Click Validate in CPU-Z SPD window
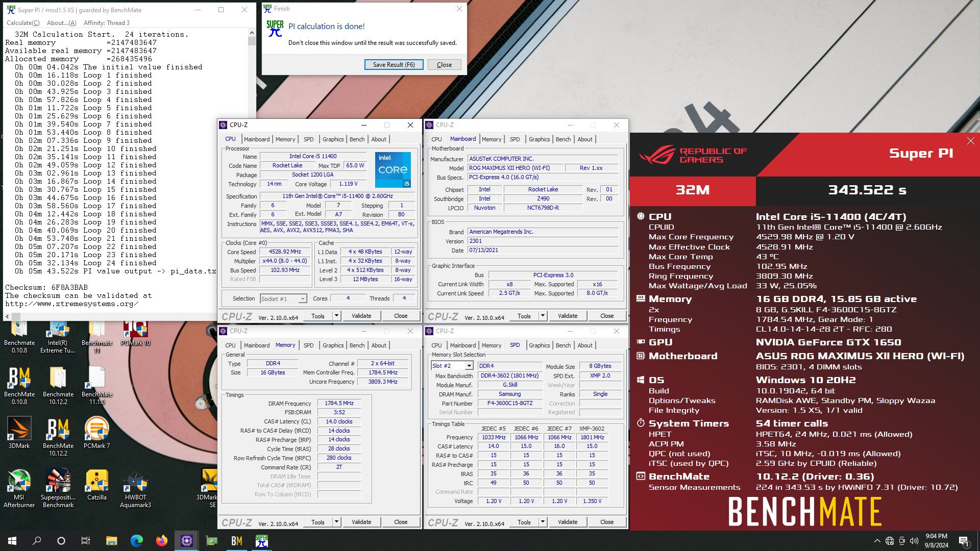This screenshot has height=551, width=980. (568, 522)
